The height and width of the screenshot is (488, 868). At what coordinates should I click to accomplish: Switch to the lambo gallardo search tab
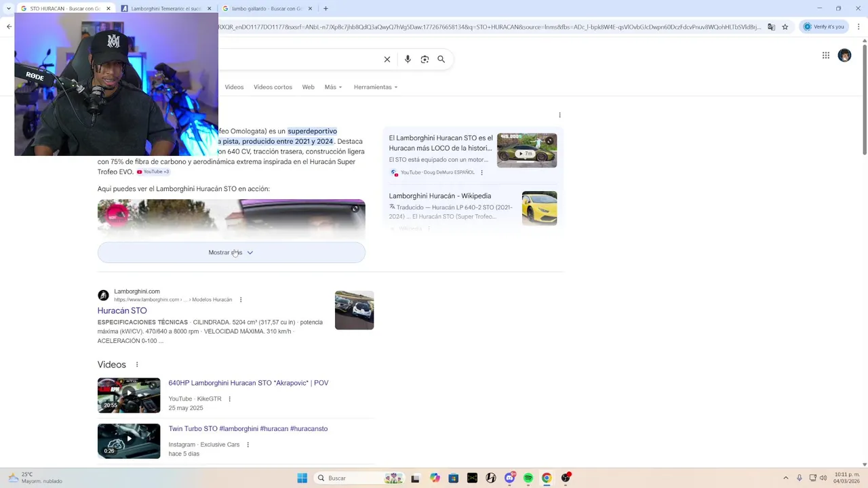point(268,9)
